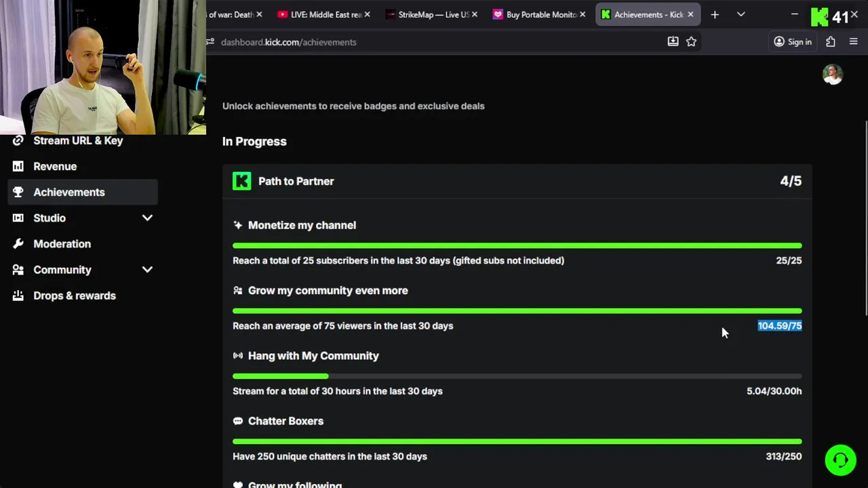Click 'Reach an average of 75 viewers' text
Viewport: 868px width, 488px height.
[x=342, y=326]
